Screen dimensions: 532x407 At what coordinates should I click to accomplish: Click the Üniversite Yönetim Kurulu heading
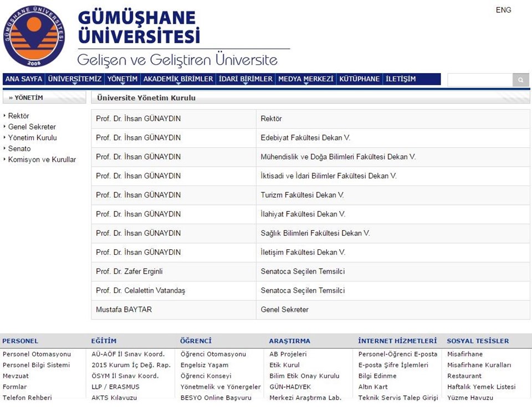pos(146,98)
